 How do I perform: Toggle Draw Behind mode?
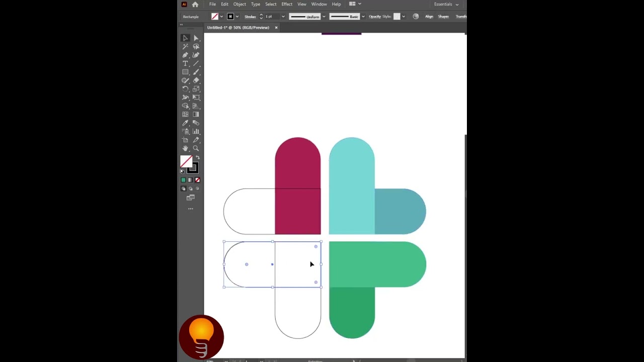pos(190,189)
